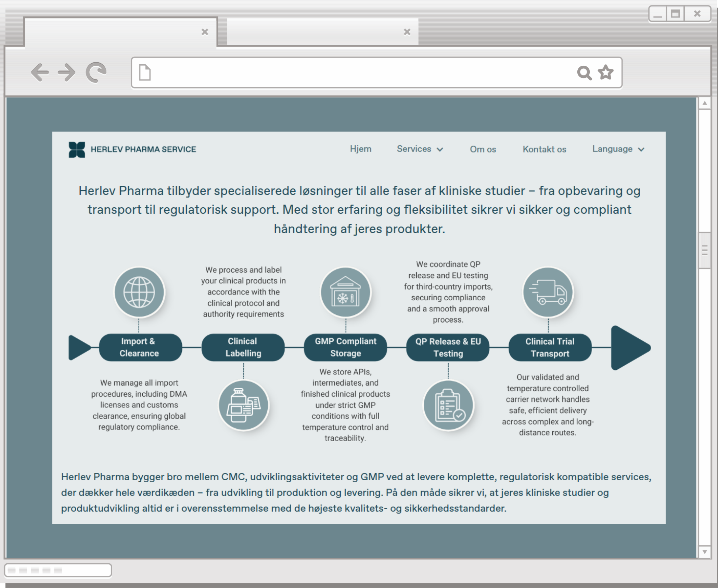Bookmark the page with the star icon
The image size is (718, 588).
point(606,72)
